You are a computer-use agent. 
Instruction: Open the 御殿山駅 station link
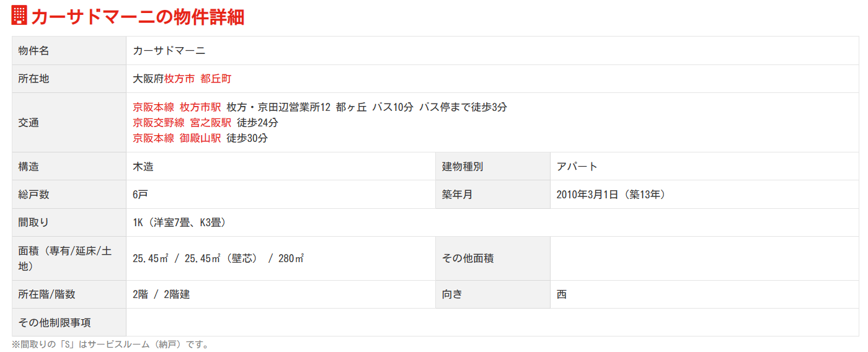(200, 138)
